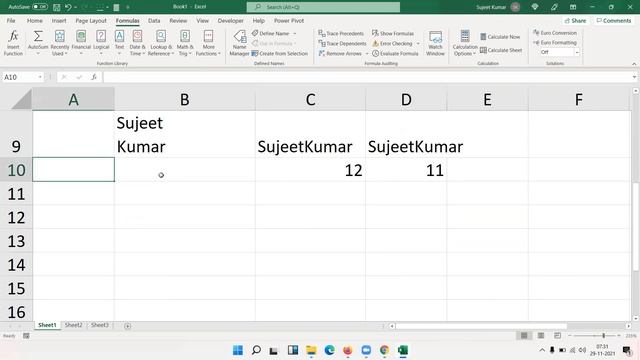
Task: Click the vertical scrollbar thumb
Action: pyautogui.click(x=635, y=227)
